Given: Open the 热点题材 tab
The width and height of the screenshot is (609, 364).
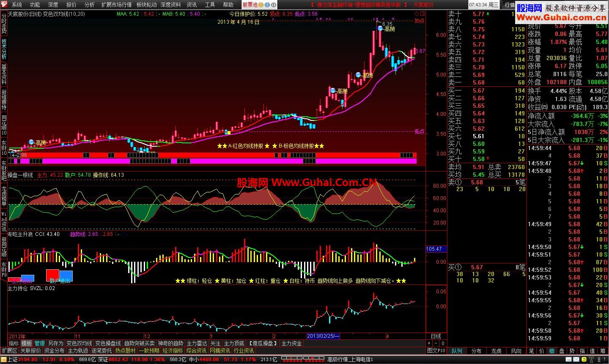Looking at the screenshot, I should (125, 350).
